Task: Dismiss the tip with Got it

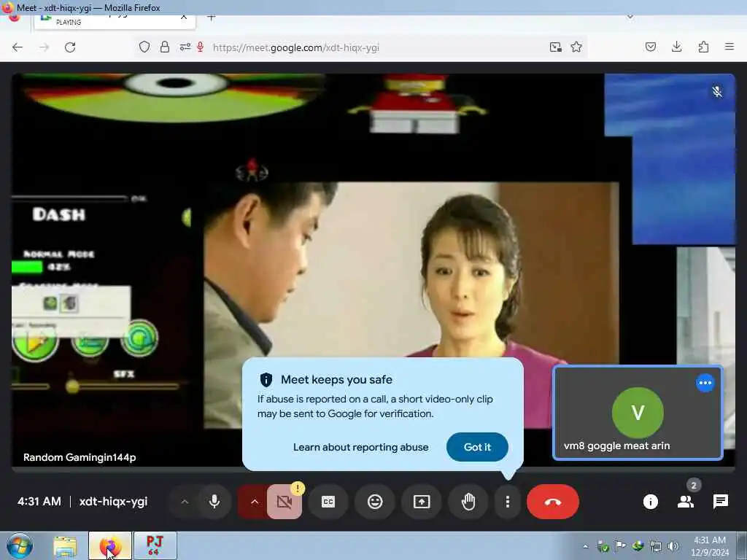Action: pyautogui.click(x=477, y=447)
